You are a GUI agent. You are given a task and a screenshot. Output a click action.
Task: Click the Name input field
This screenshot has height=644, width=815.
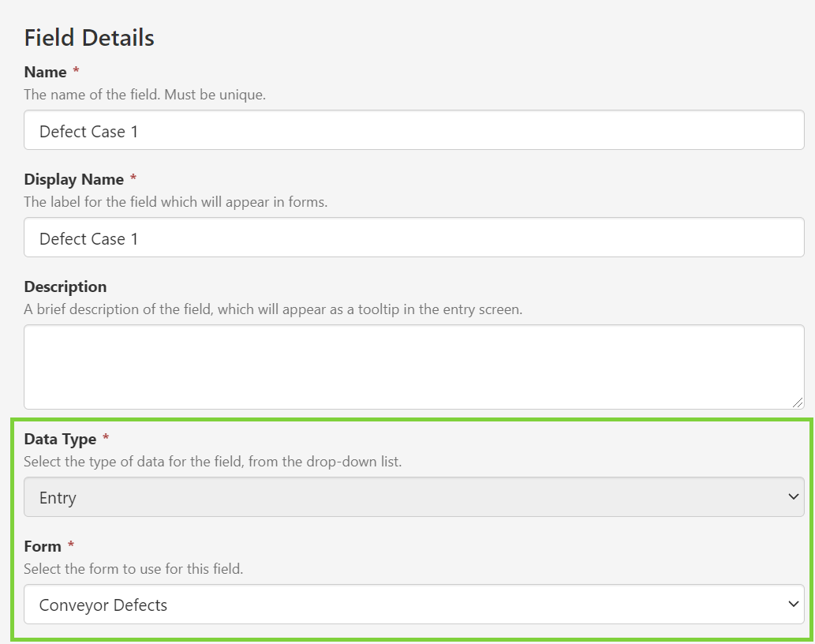[x=413, y=130]
